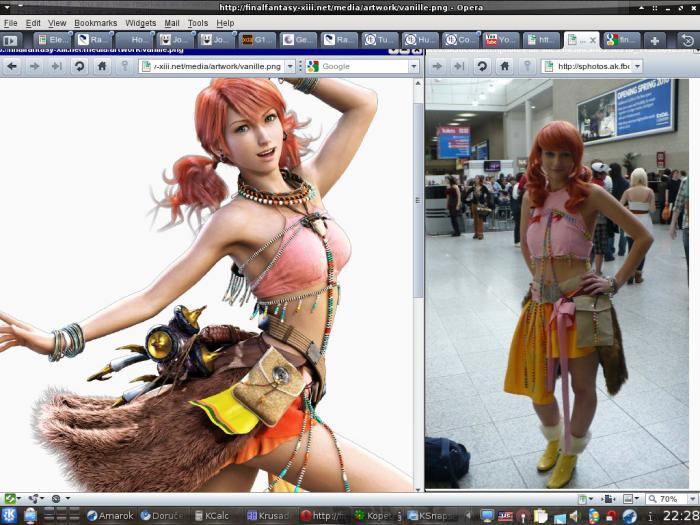Expand the green sync icon dropdown arrow
Viewport: 700px width, 525px height.
pyautogui.click(x=19, y=498)
